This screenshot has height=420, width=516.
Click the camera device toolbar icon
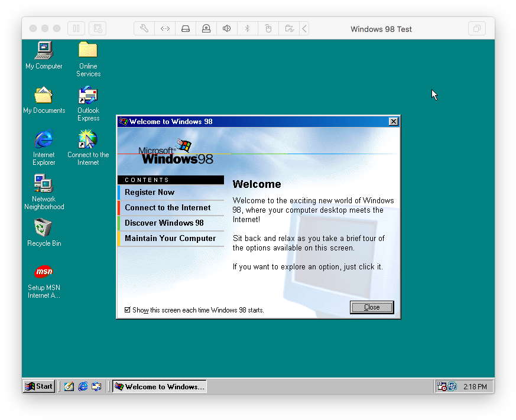tap(206, 28)
